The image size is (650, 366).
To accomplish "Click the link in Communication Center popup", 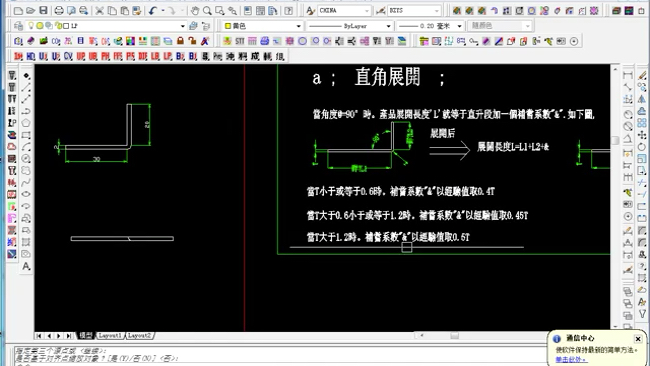I will tap(571, 359).
